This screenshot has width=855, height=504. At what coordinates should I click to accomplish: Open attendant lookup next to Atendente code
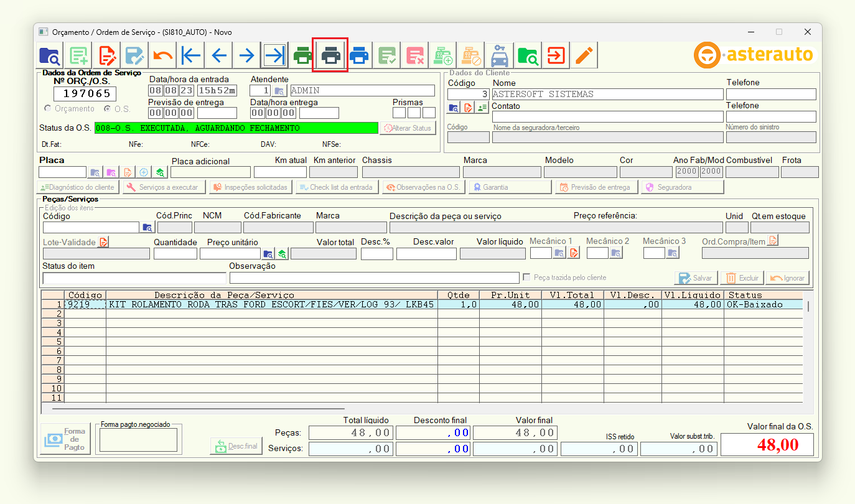point(280,91)
